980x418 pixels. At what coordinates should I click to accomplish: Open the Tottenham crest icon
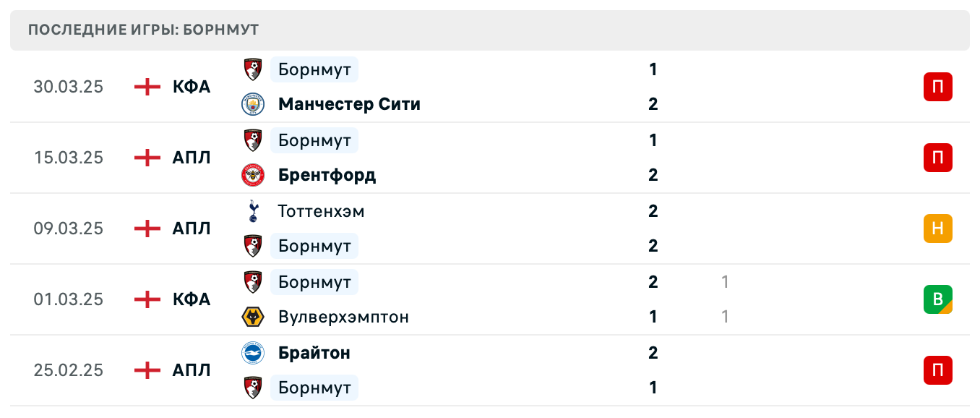click(253, 211)
